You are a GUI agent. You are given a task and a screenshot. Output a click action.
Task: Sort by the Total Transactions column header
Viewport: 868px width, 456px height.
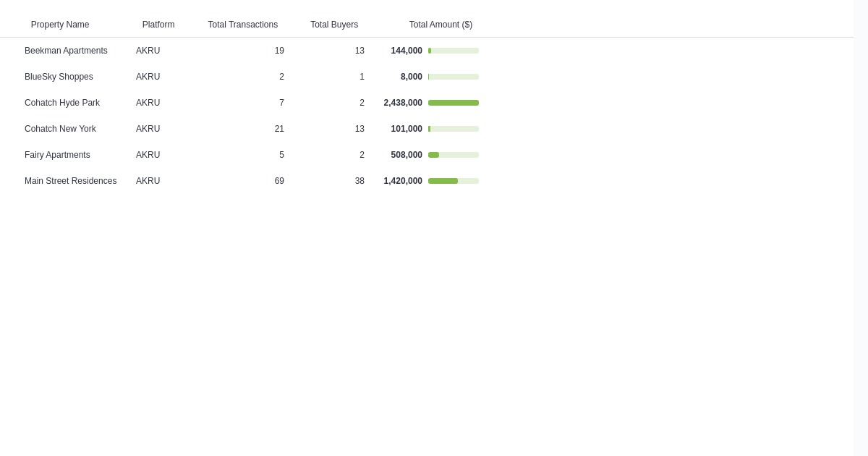(243, 25)
